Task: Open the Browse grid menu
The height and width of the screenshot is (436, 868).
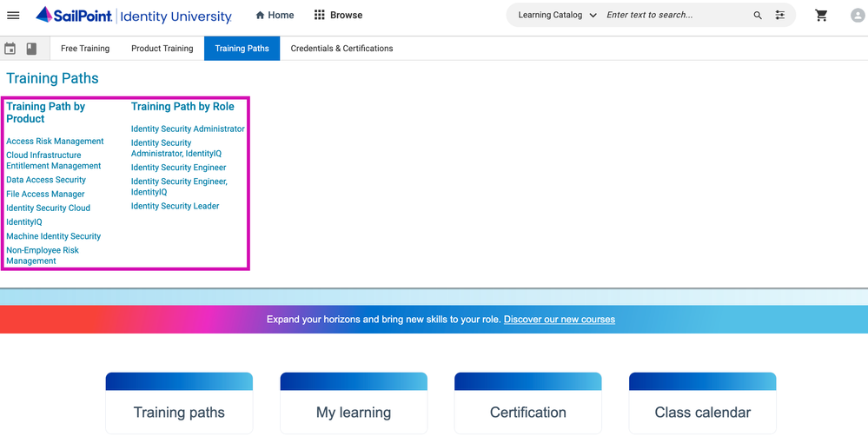Action: click(x=338, y=16)
